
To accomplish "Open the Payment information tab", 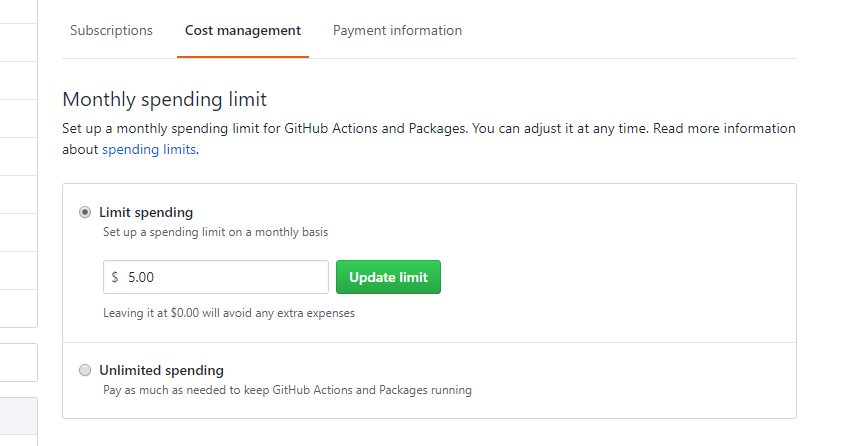I will (397, 31).
